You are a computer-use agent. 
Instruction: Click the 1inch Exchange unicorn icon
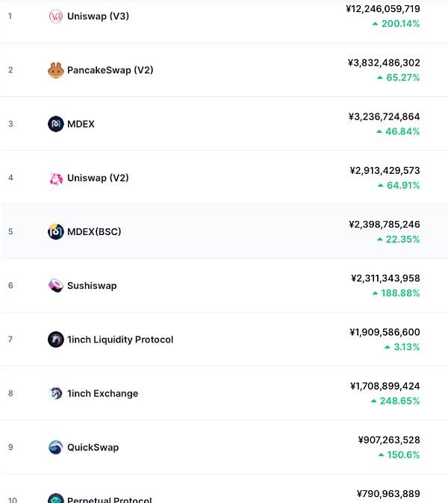[55, 393]
